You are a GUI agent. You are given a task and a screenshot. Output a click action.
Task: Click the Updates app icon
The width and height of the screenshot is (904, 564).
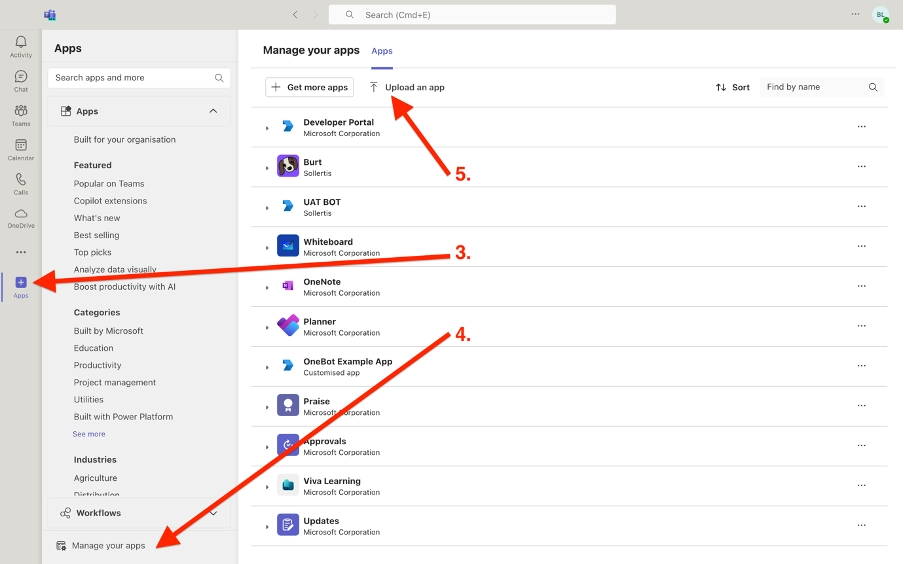pyautogui.click(x=288, y=525)
